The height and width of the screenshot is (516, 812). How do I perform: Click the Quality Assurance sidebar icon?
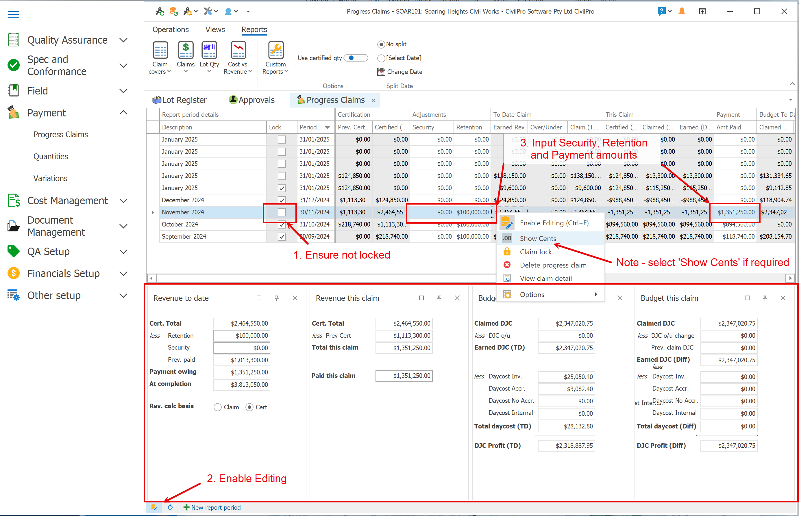[x=14, y=40]
